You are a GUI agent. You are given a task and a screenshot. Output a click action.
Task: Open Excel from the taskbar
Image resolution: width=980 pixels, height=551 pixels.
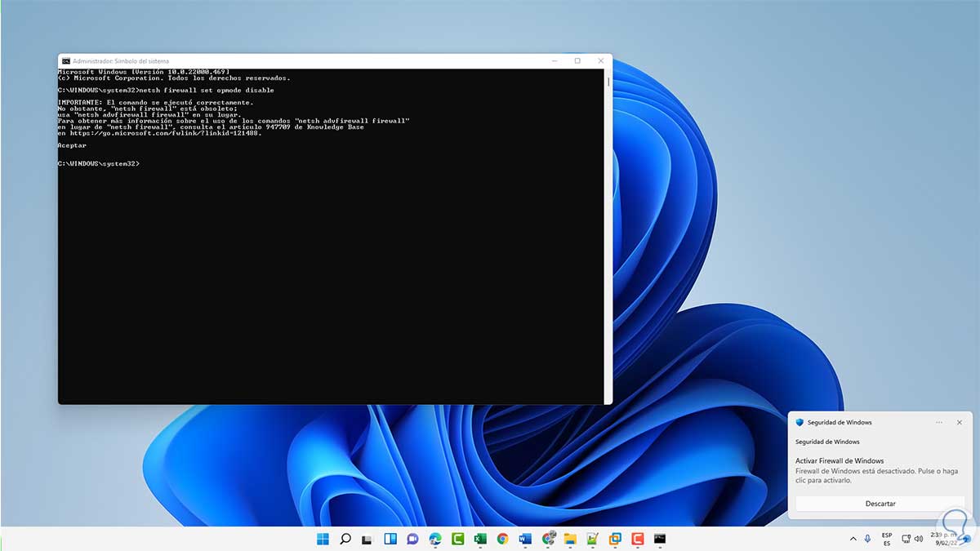tap(480, 539)
